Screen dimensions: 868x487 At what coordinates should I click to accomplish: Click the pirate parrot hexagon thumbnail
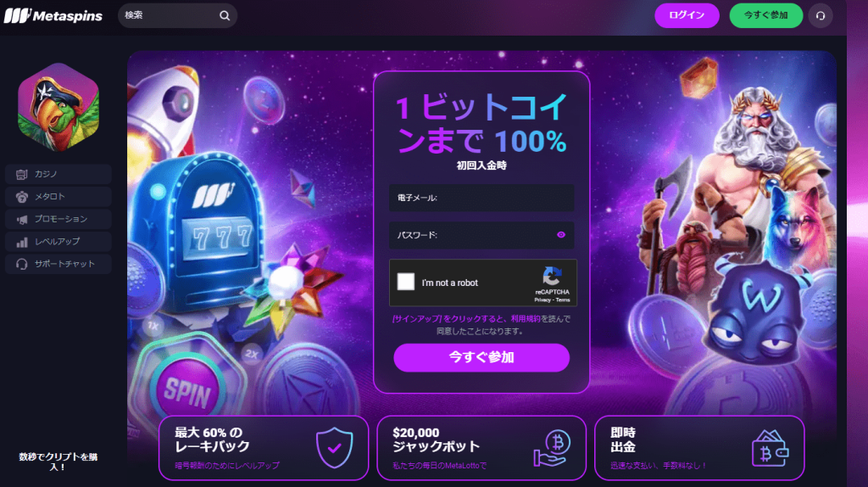[58, 107]
